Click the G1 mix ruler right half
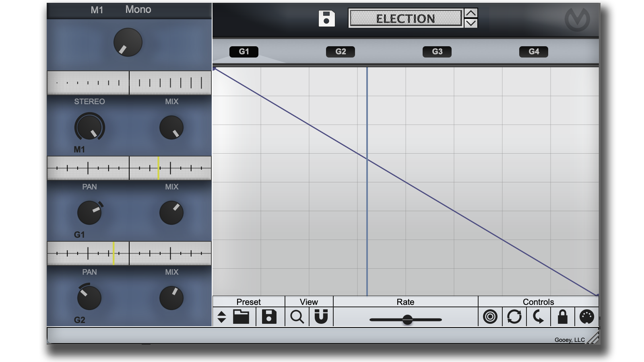Screen dimensions: 644x362 pyautogui.click(x=170, y=253)
